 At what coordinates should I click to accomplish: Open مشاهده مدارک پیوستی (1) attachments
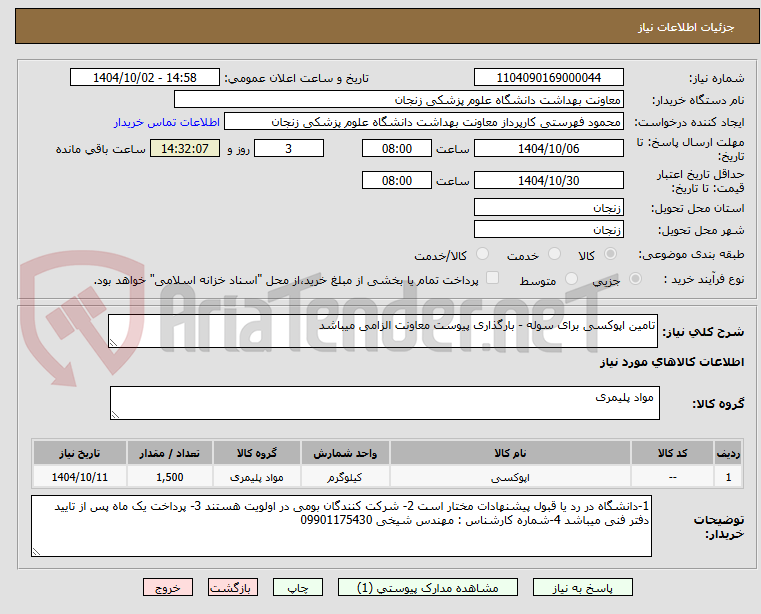click(428, 587)
